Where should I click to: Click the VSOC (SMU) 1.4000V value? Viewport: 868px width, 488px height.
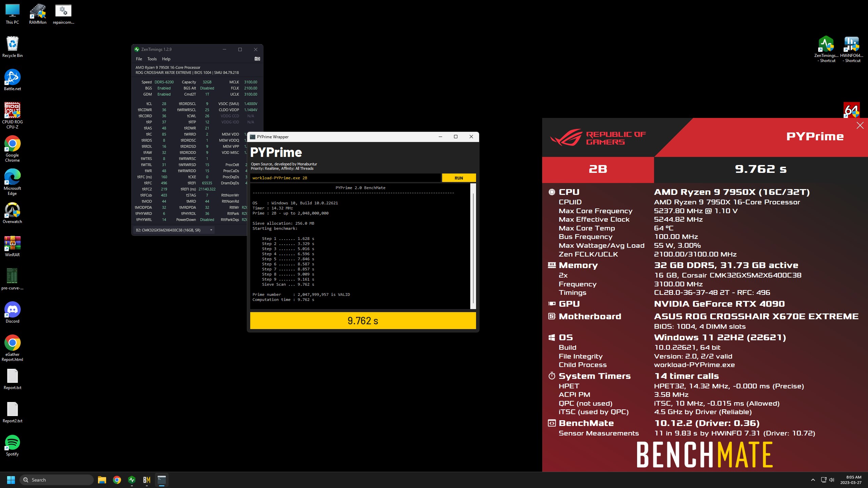[251, 104]
